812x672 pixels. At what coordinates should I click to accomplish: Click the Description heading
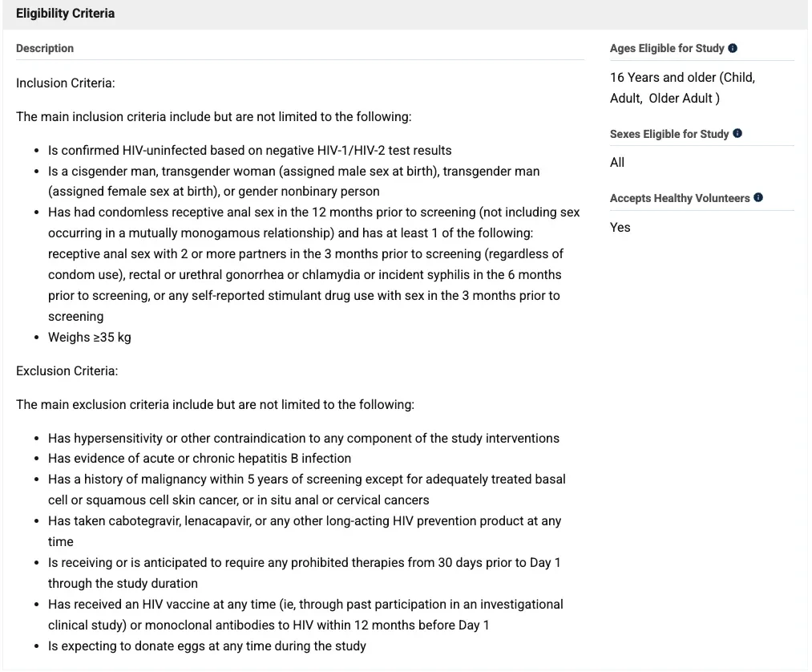click(45, 48)
